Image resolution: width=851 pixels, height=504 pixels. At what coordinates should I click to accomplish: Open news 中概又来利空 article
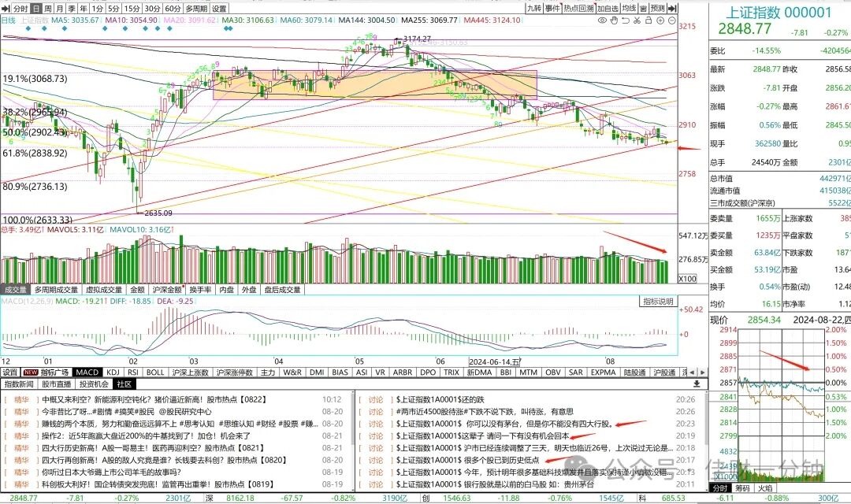pyautogui.click(x=154, y=399)
